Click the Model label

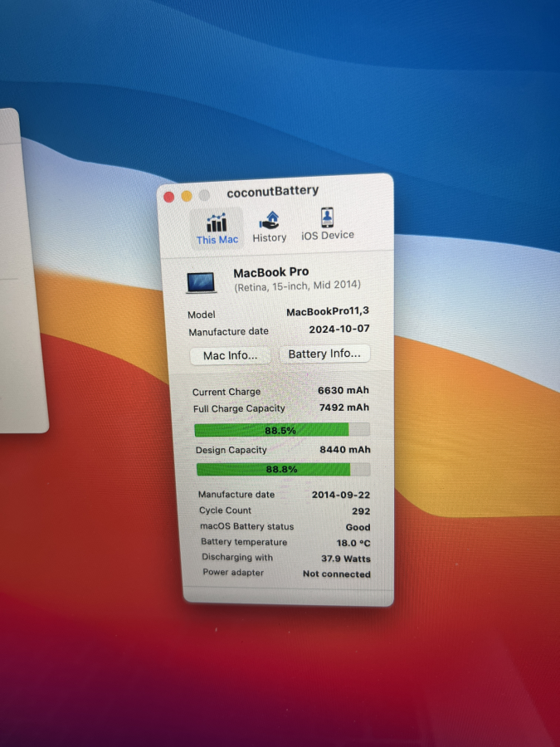(x=202, y=315)
